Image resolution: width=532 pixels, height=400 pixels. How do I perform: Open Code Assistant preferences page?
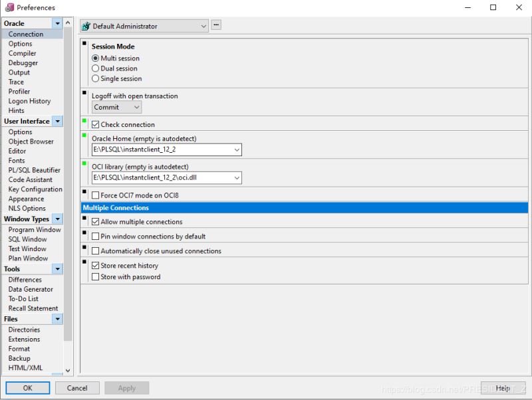coord(30,179)
